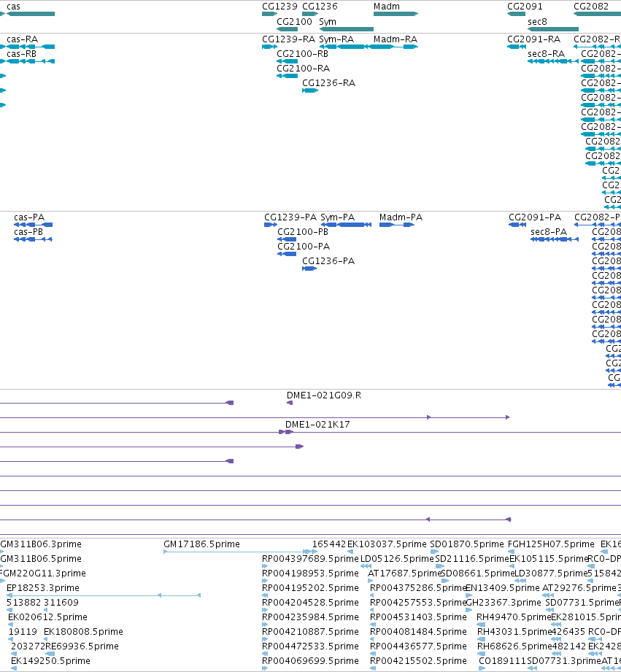This screenshot has height=672, width=621.
Task: Click the cas gene label
Action: pyautogui.click(x=13, y=7)
